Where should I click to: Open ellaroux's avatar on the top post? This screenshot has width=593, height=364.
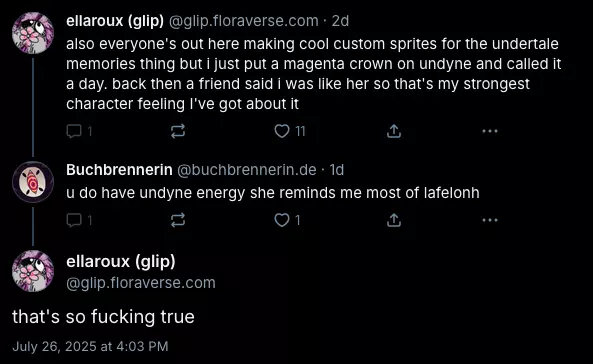pos(33,33)
